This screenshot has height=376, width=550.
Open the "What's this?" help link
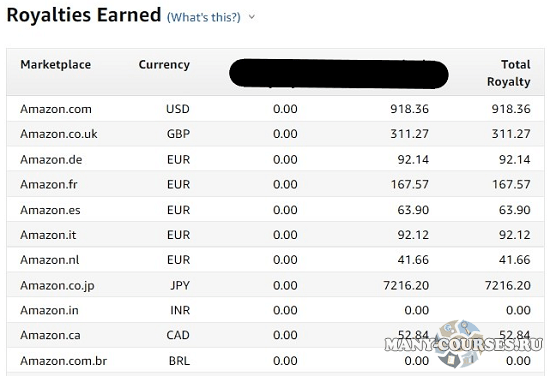point(204,17)
